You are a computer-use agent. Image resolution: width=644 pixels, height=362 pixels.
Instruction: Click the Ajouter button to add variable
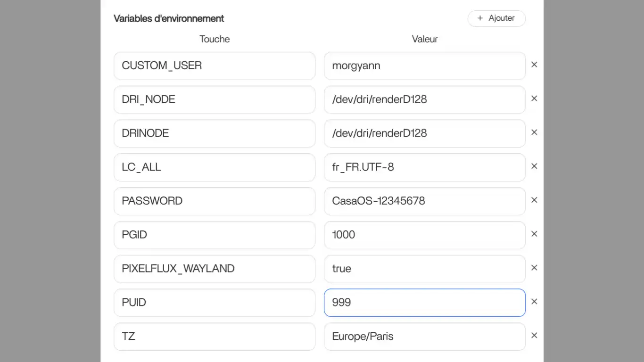point(496,18)
